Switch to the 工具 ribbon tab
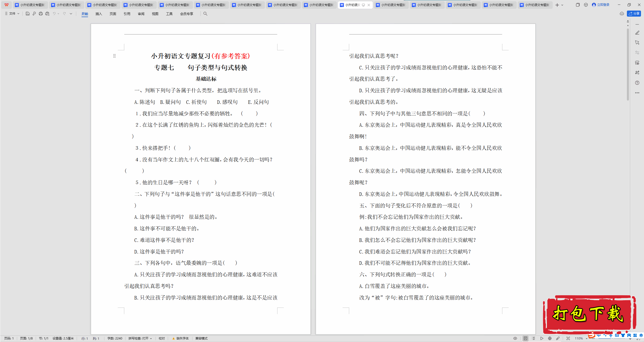The width and height of the screenshot is (644, 342). point(169,14)
